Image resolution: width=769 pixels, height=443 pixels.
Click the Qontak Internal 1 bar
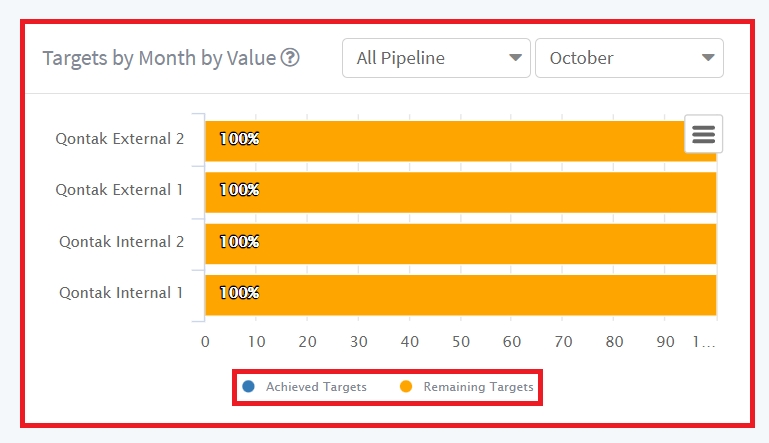click(460, 294)
